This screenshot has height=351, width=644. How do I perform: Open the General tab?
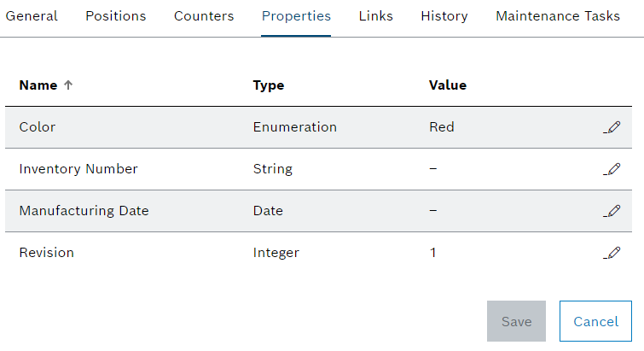(x=32, y=16)
